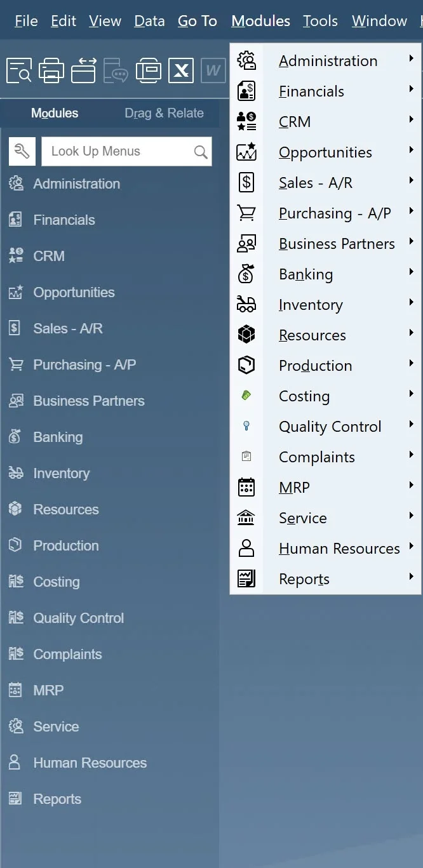Image resolution: width=423 pixels, height=868 pixels.
Task: Open the Tools menu
Action: [320, 20]
